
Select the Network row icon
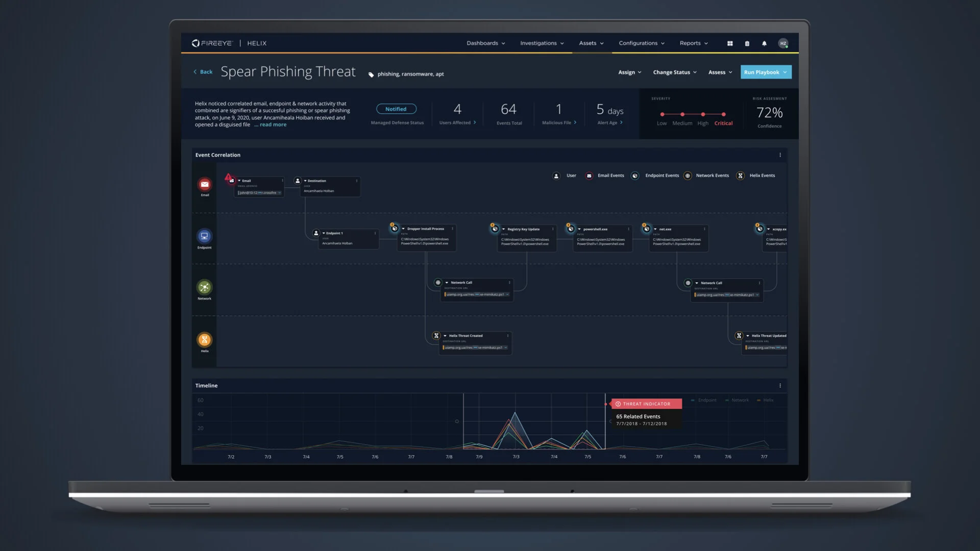pyautogui.click(x=204, y=287)
